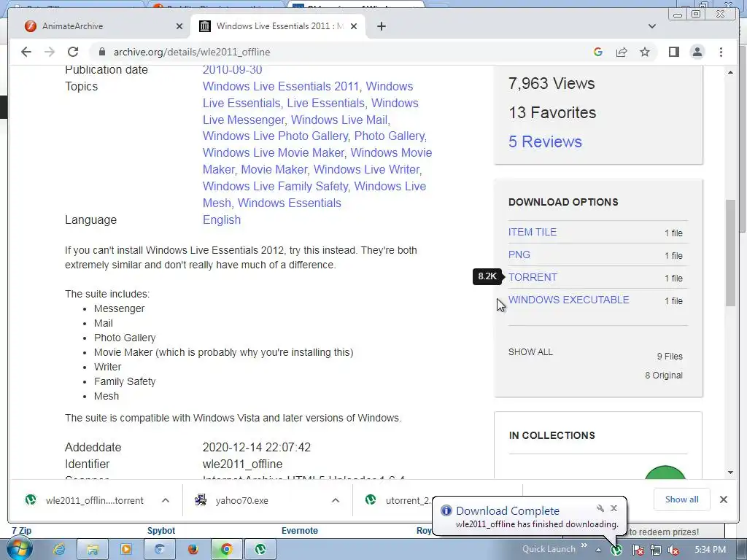Screen dimensions: 747x560
Task: Launch Internet Explorer from taskbar
Action: tap(59, 550)
